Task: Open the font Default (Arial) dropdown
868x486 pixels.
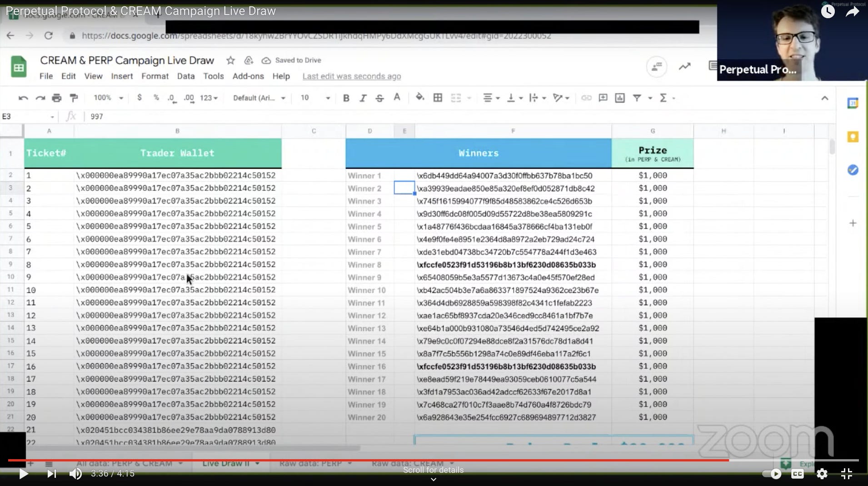Action: point(259,98)
